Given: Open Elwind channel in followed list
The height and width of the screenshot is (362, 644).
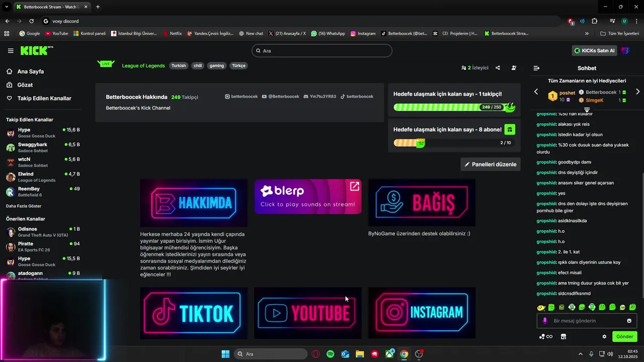Looking at the screenshot, I should (43, 177).
